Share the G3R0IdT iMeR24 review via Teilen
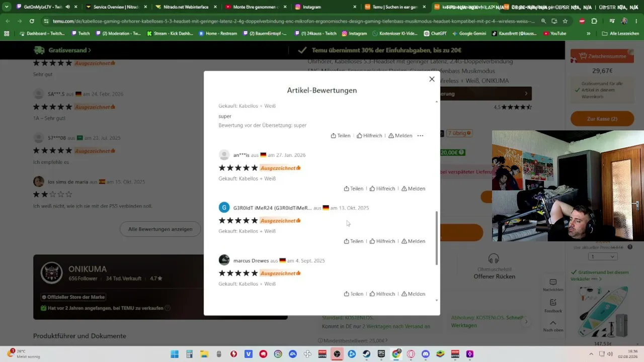 (x=354, y=241)
